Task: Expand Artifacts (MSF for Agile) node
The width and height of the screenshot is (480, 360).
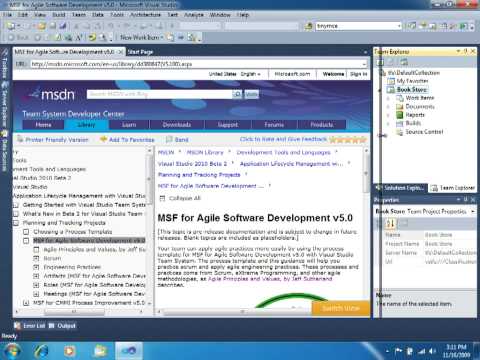Action: coord(36,276)
